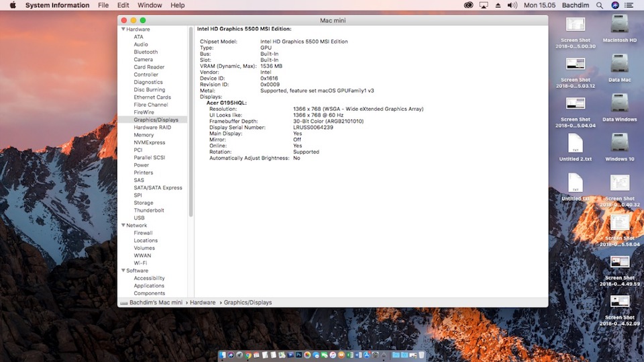Click the Creative Cloud menu bar icon
The image size is (644, 362).
click(x=469, y=5)
